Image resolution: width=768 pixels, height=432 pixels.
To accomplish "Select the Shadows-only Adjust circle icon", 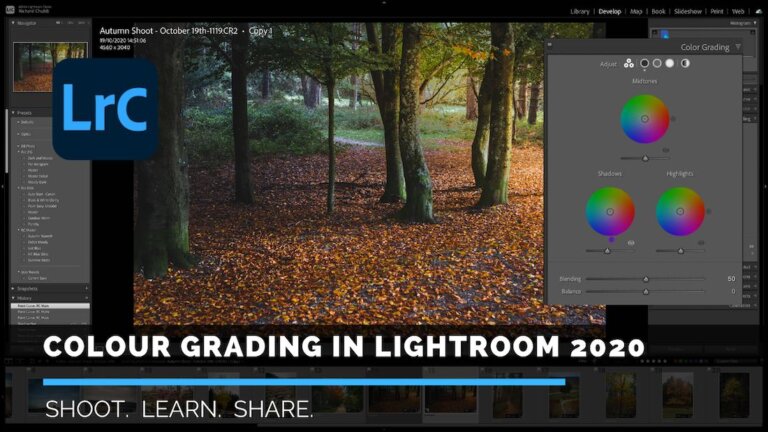I will click(x=645, y=63).
